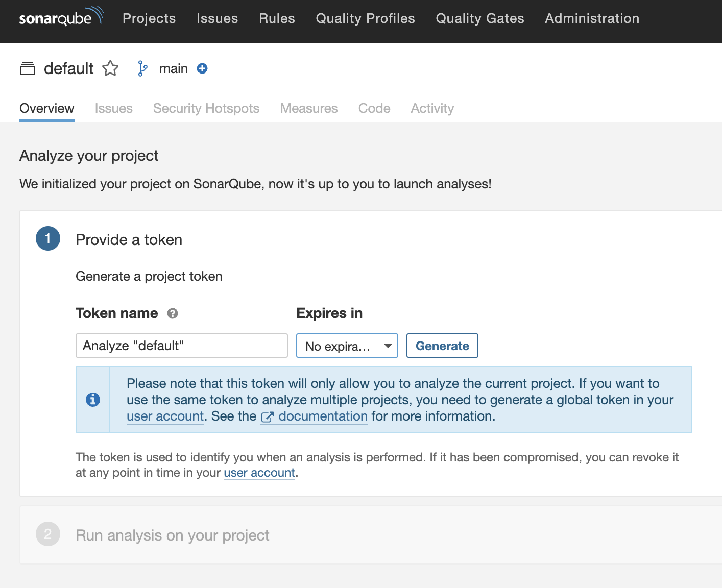
Task: Follow the user account link in revoke note
Action: pyautogui.click(x=259, y=473)
